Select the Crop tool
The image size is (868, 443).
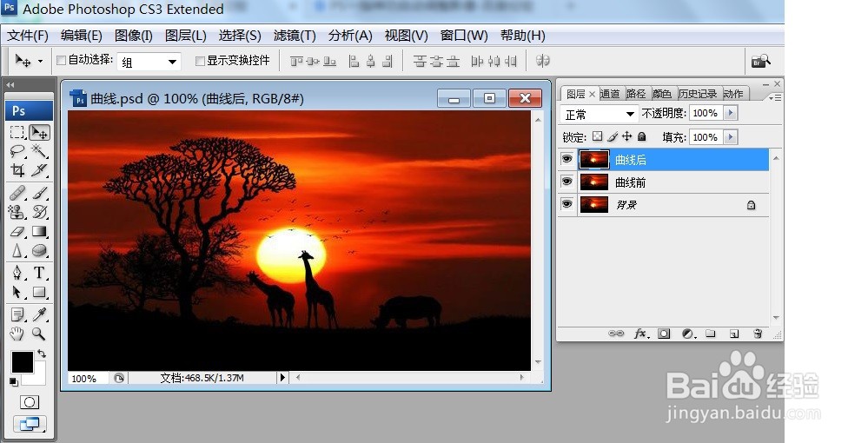tap(17, 170)
